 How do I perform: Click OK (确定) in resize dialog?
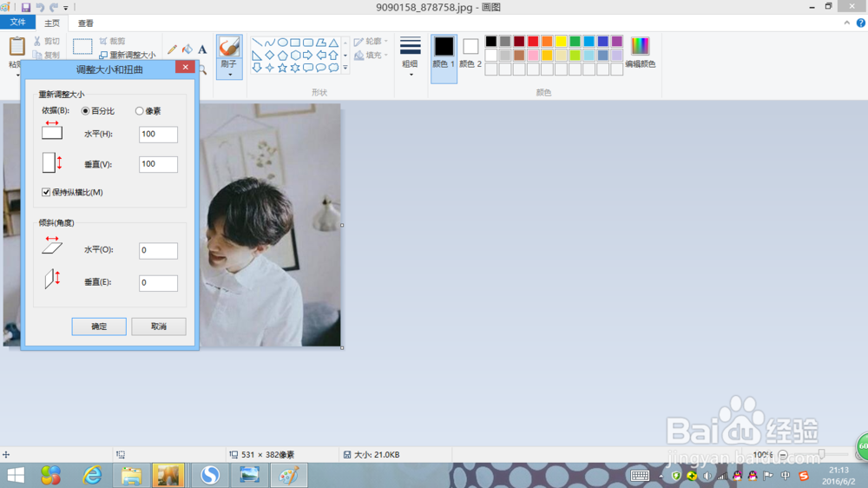click(x=99, y=326)
